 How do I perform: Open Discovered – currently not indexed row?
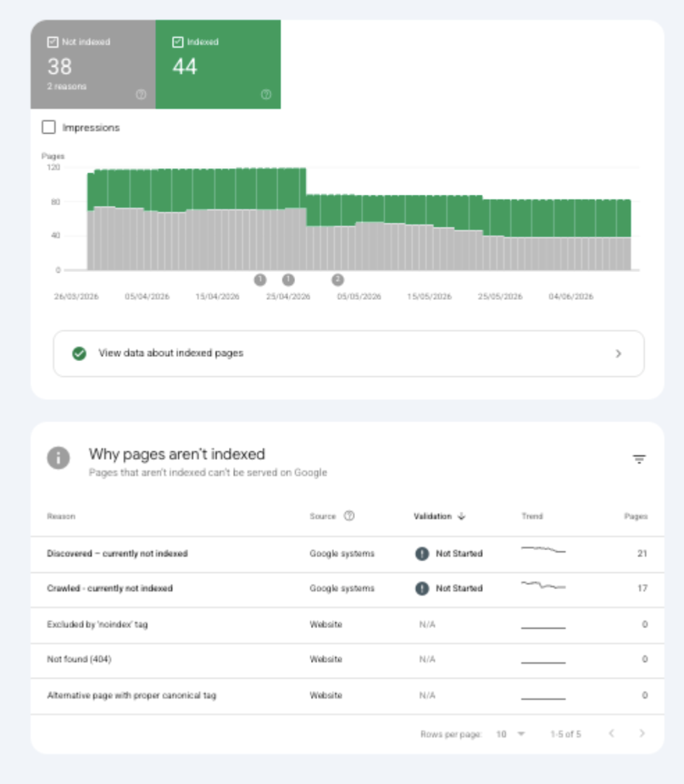348,554
